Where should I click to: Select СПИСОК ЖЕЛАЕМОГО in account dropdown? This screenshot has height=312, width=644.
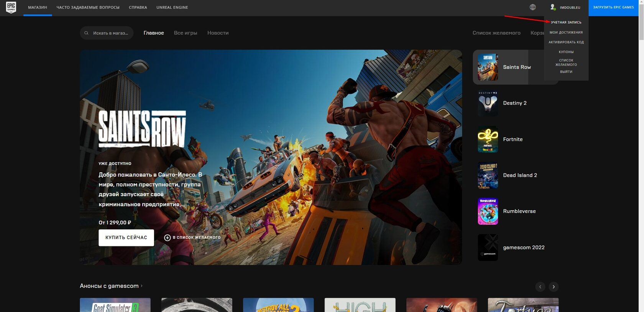tap(566, 63)
